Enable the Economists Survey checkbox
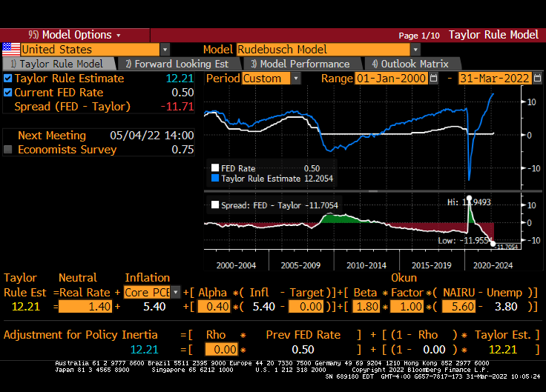This screenshot has width=546, height=392. pyautogui.click(x=8, y=150)
